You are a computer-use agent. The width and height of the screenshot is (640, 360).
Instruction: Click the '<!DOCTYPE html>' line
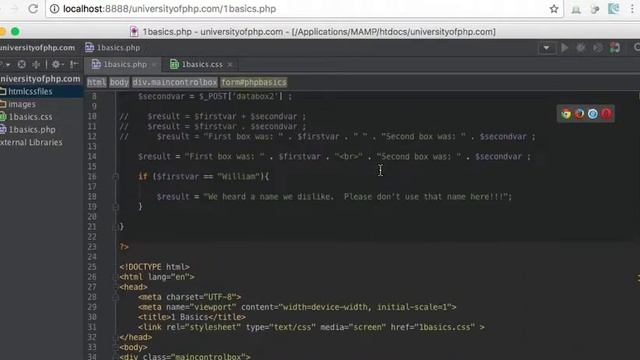(x=154, y=267)
